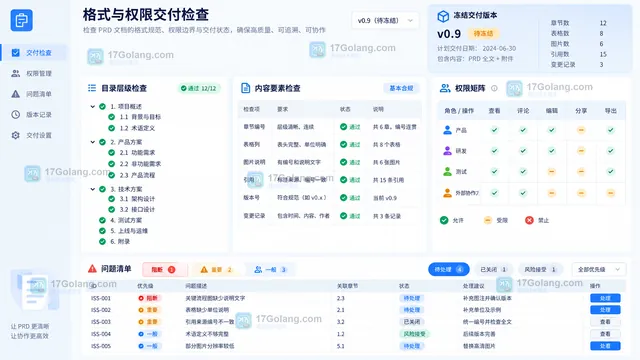
Task: Select the 3.2 接口设计 tree item
Action: click(137, 209)
